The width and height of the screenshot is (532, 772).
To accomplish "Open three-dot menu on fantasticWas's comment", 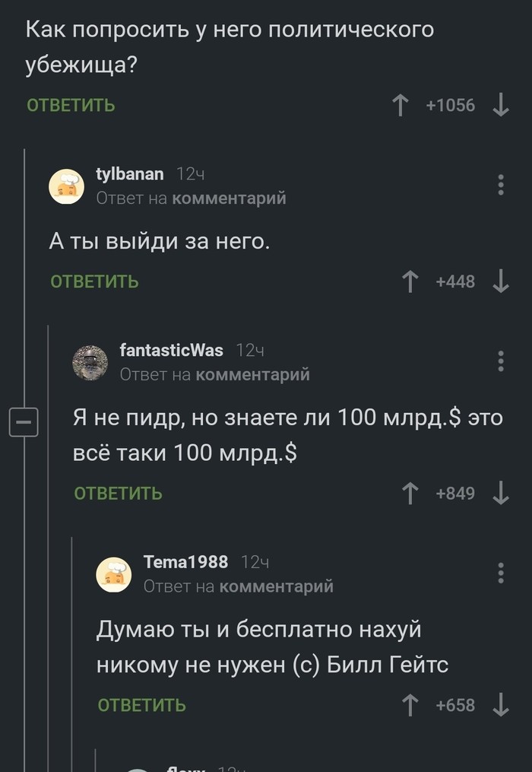I will 500,361.
